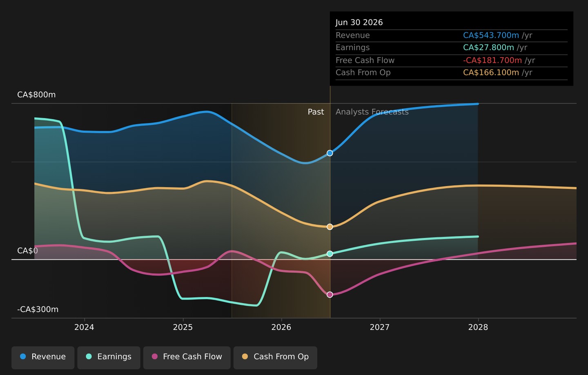The image size is (588, 375).
Task: Click the CA$543.700m revenue value in tooltip
Action: pos(491,36)
